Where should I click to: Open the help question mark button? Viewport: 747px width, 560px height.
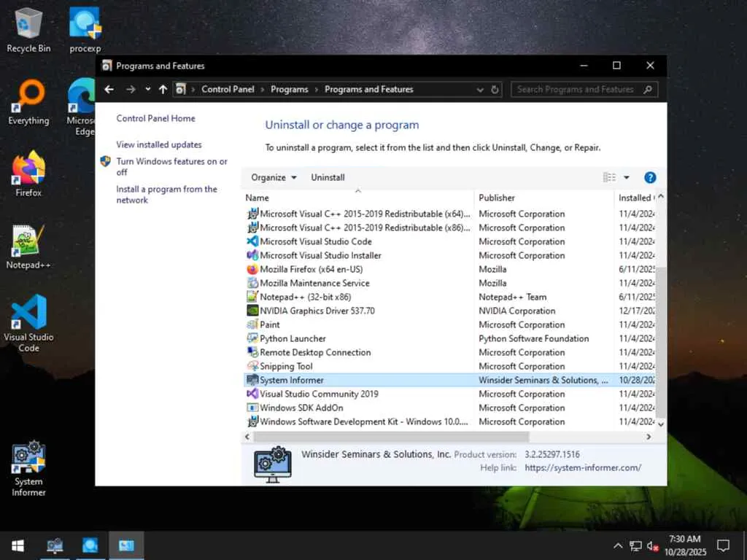pos(650,178)
